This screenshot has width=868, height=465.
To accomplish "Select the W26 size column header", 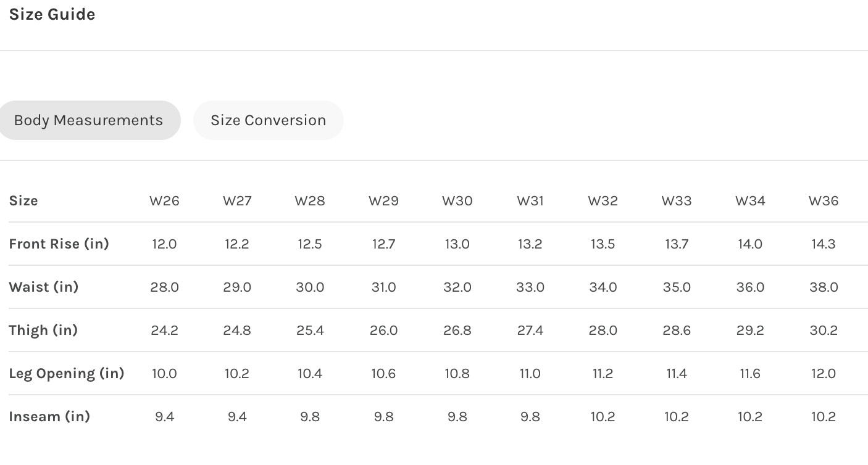I will coord(164,201).
